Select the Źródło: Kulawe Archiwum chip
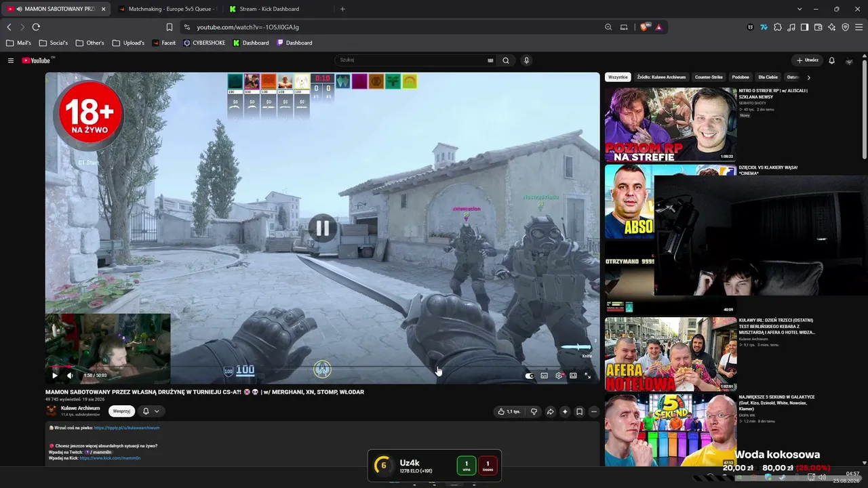The image size is (868, 488). tap(661, 77)
